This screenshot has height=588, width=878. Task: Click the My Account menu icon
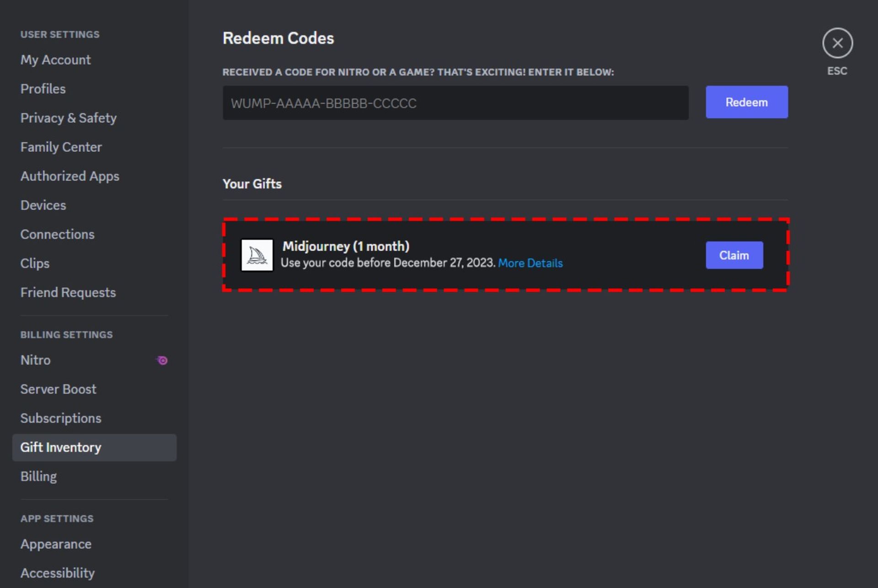pyautogui.click(x=55, y=59)
